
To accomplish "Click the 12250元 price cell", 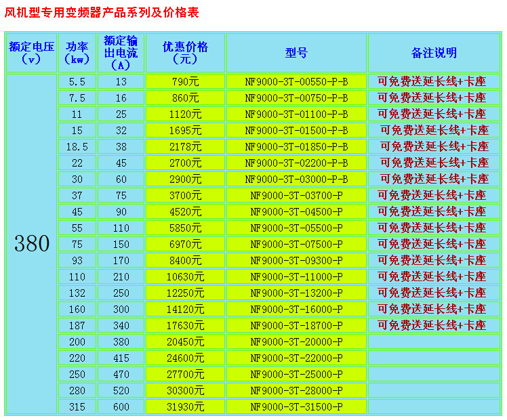I will (x=185, y=293).
